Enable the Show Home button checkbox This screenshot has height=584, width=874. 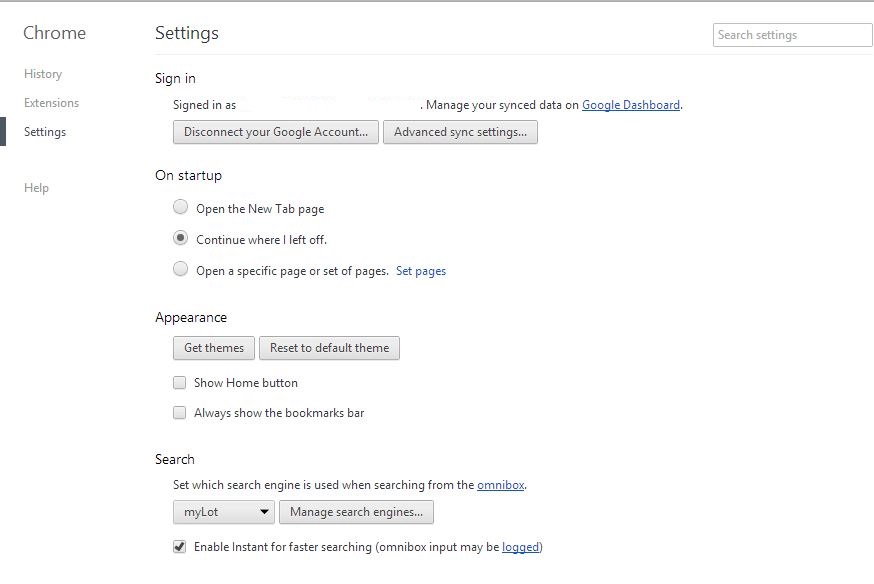180,382
